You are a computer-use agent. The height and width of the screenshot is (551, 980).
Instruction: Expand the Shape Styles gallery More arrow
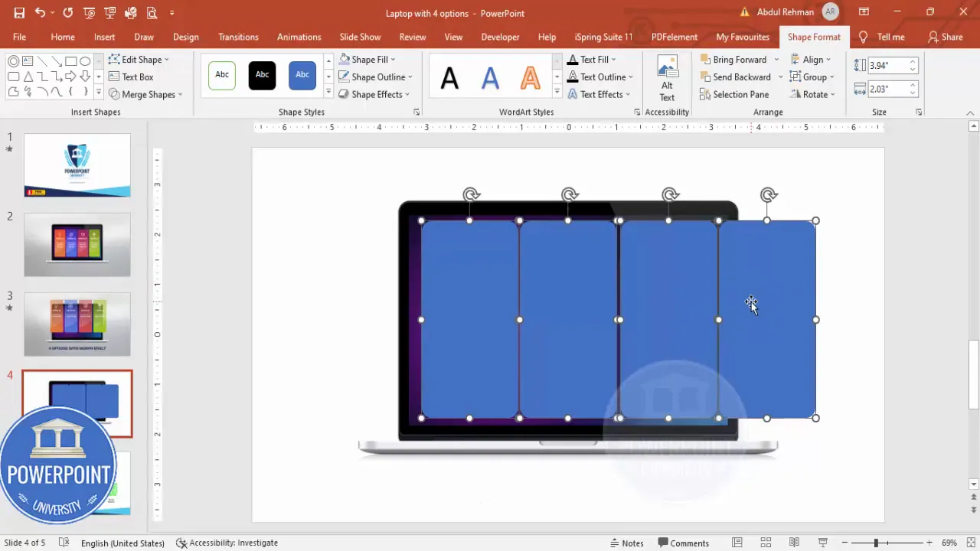coord(328,92)
